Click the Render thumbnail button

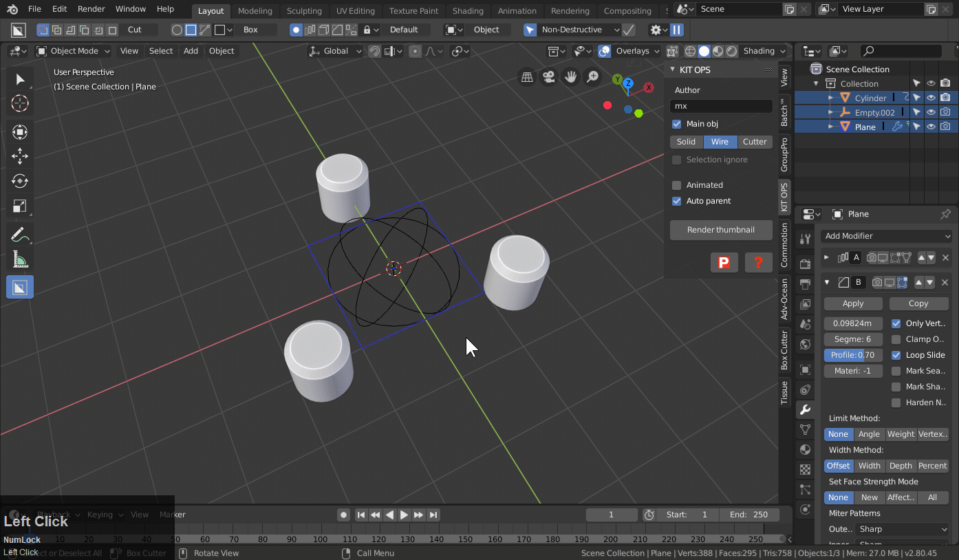[x=720, y=230]
